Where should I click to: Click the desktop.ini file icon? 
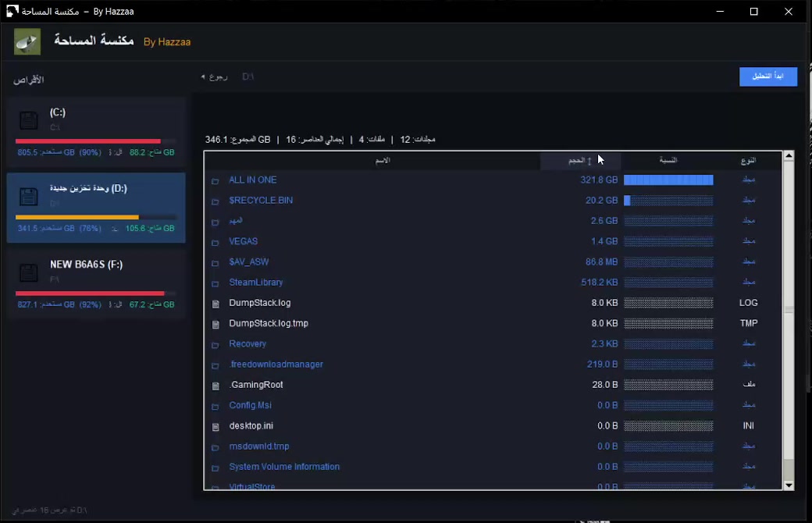coord(215,427)
